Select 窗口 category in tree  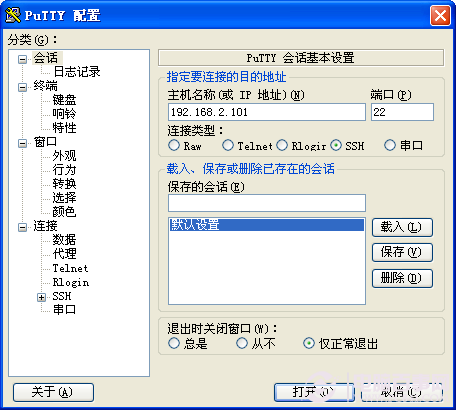coord(45,142)
